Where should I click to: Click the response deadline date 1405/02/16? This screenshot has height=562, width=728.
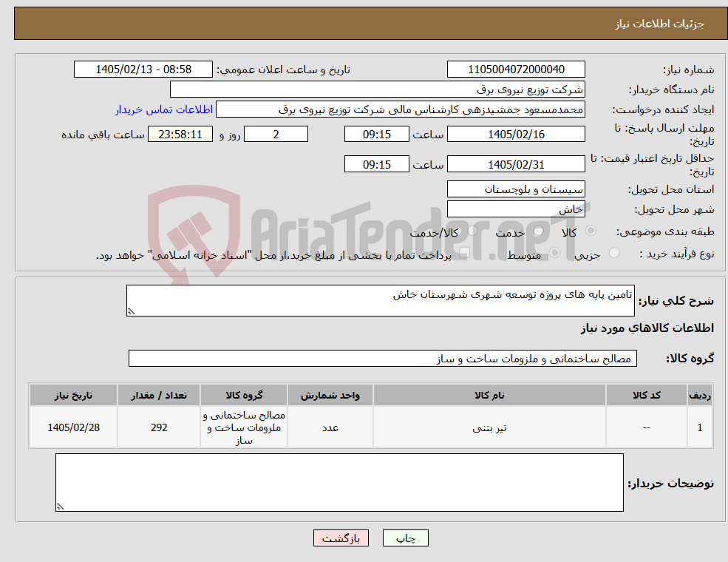click(x=516, y=135)
